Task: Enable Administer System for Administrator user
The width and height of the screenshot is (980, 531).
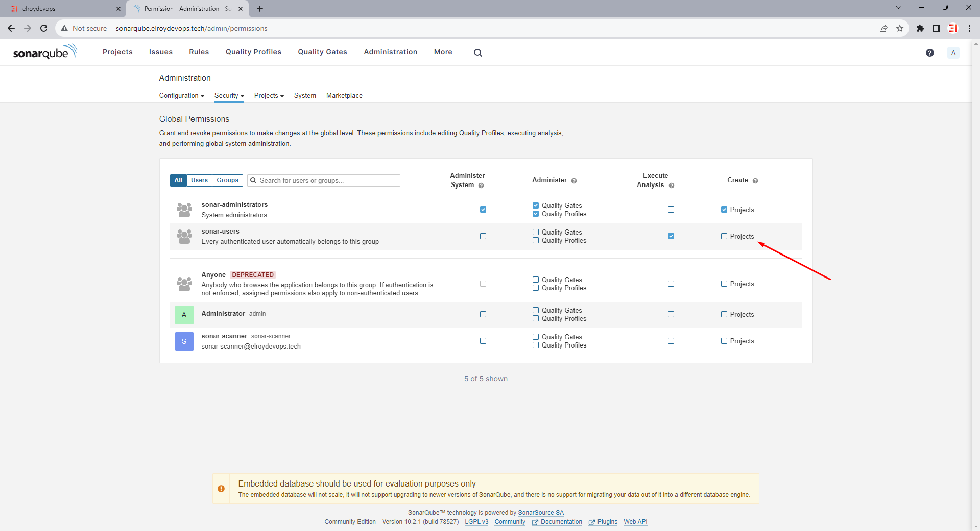Action: 483,314
